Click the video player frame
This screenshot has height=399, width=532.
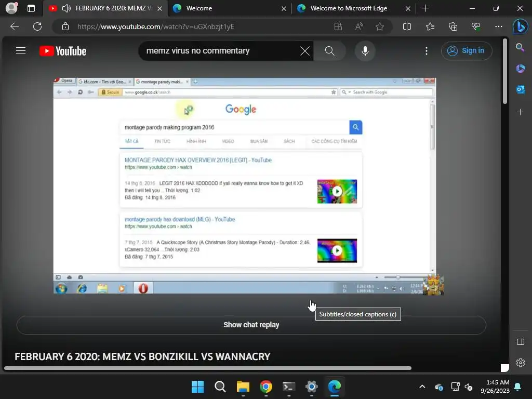(x=245, y=186)
